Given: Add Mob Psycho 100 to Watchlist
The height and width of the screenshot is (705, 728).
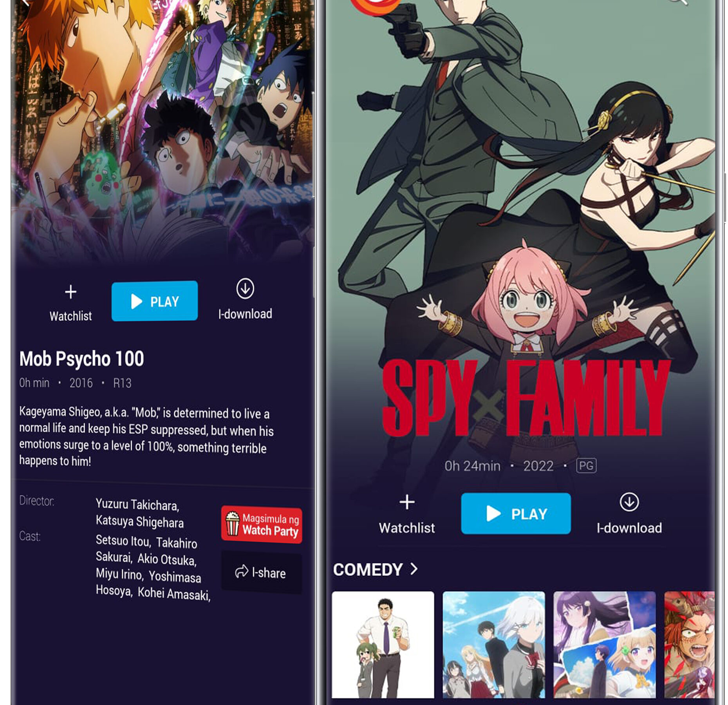Looking at the screenshot, I should (x=70, y=303).
